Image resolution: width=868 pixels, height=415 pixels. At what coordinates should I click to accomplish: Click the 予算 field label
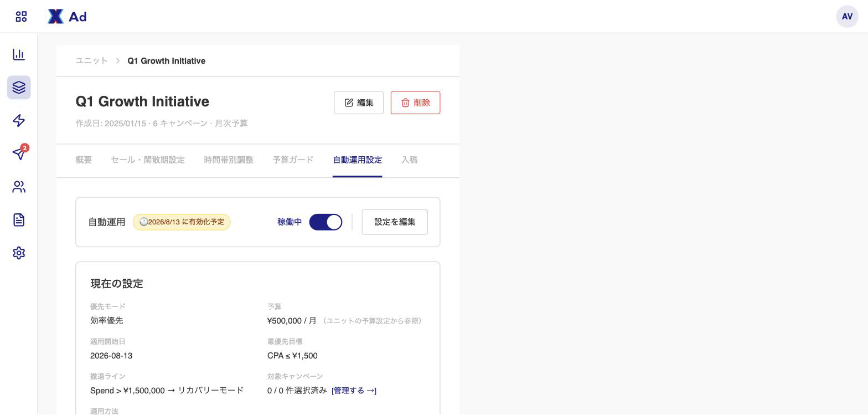(x=275, y=306)
